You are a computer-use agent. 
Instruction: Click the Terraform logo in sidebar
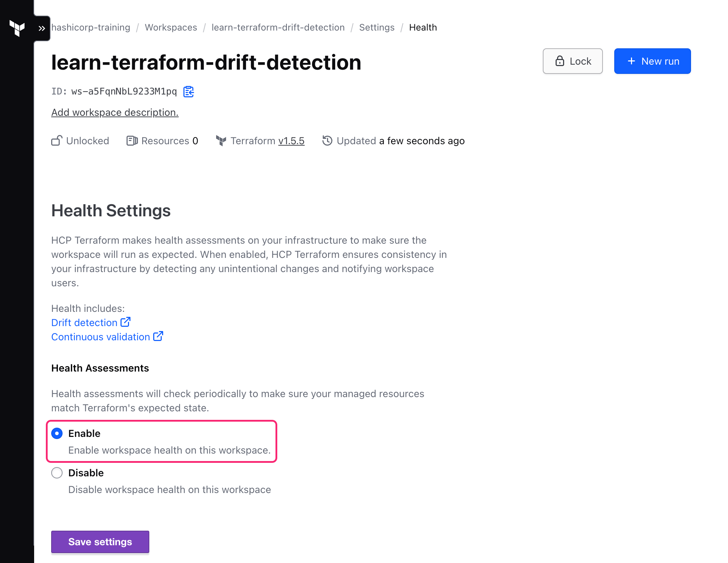[x=17, y=28]
